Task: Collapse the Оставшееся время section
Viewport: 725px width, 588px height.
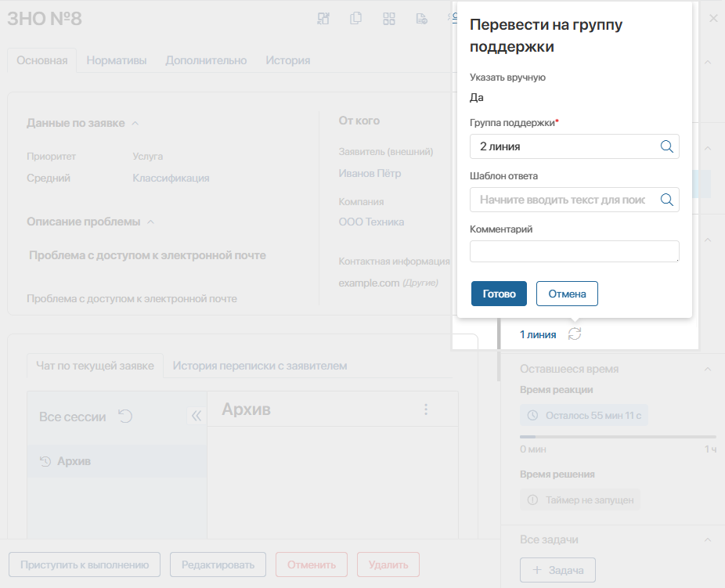Action: click(x=708, y=369)
